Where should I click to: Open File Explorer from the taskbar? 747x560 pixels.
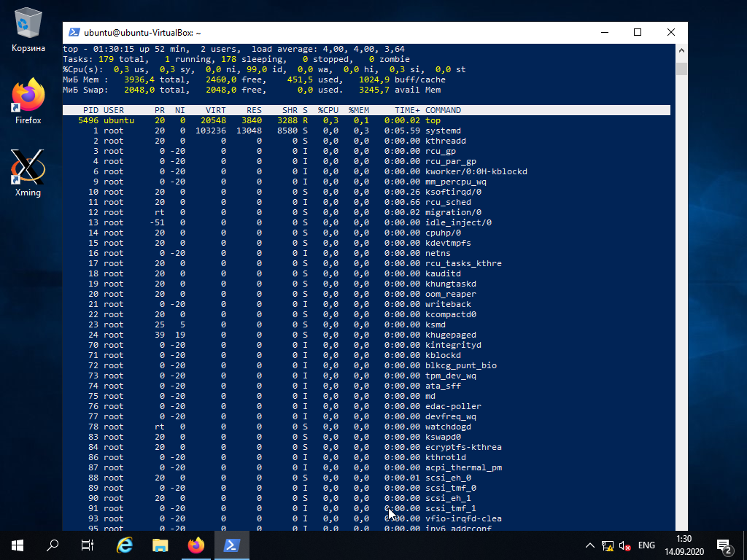tap(160, 545)
